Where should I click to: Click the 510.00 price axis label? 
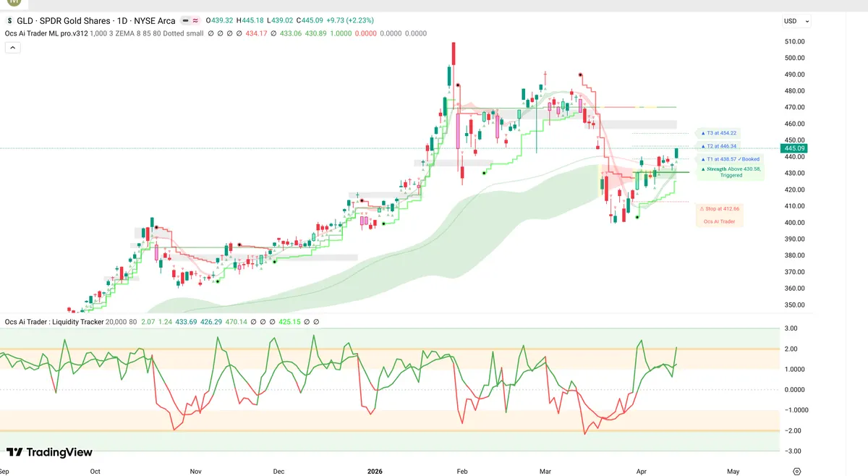(x=795, y=41)
